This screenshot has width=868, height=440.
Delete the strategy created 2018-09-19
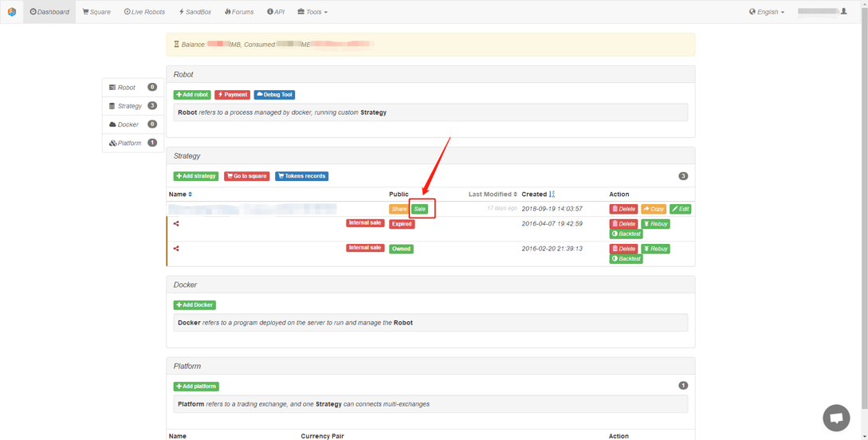(624, 209)
